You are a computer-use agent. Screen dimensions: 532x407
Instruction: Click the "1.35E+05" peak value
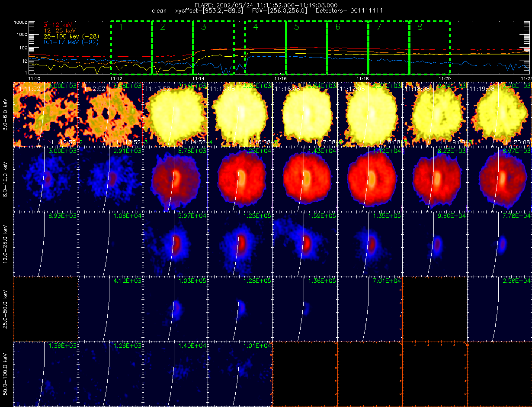click(x=387, y=216)
